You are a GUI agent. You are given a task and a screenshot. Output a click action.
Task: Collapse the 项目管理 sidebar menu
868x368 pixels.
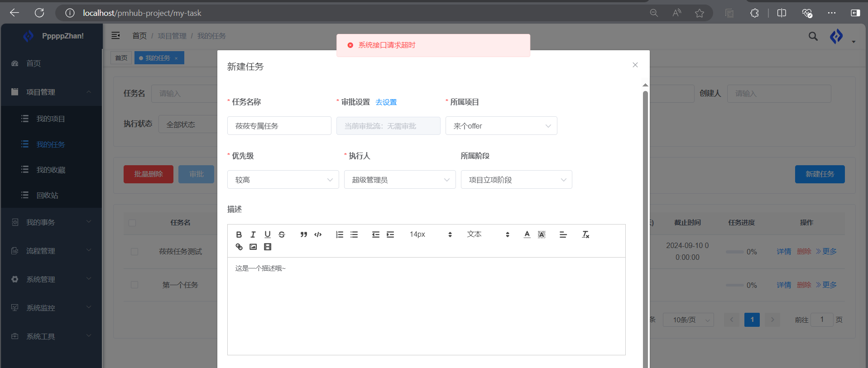[x=52, y=92]
